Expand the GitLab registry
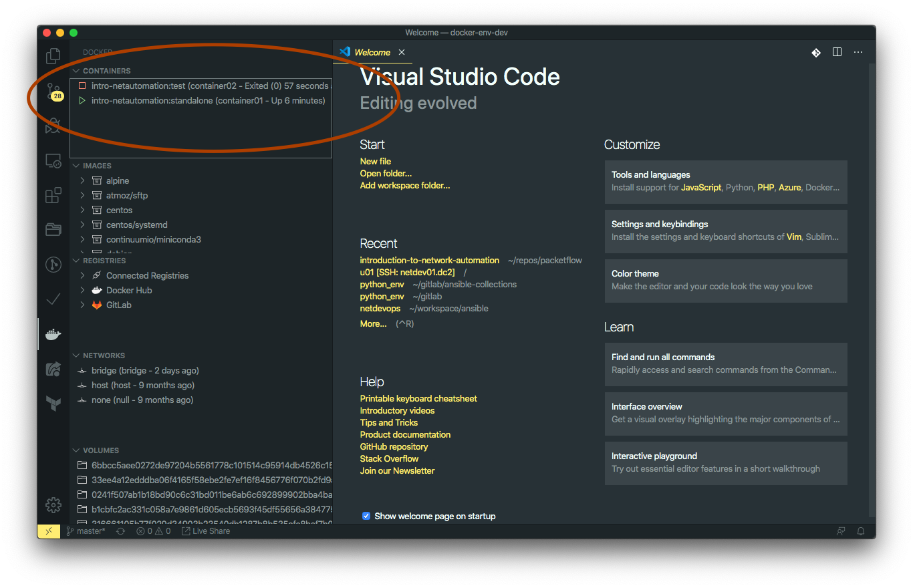Image resolution: width=913 pixels, height=588 pixels. (x=82, y=305)
